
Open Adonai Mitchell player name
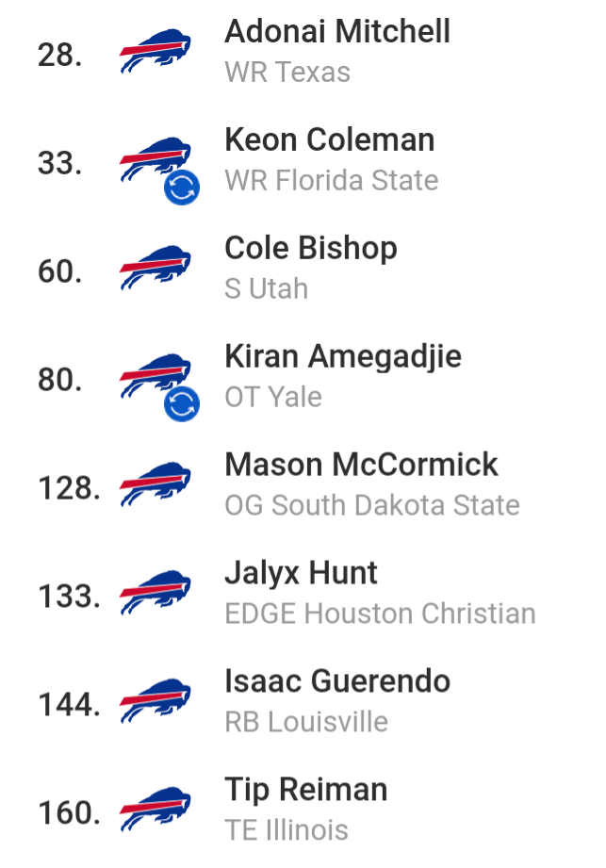tap(337, 31)
